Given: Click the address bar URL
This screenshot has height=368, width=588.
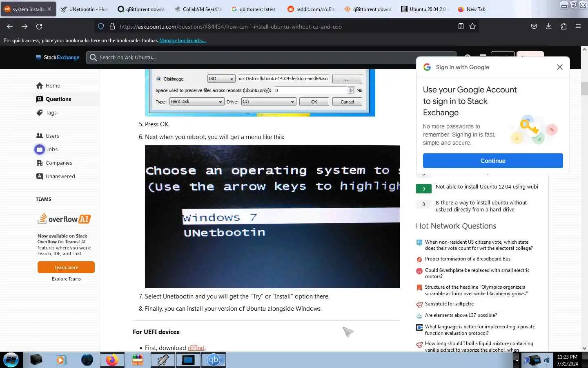Looking at the screenshot, I should pos(230,27).
